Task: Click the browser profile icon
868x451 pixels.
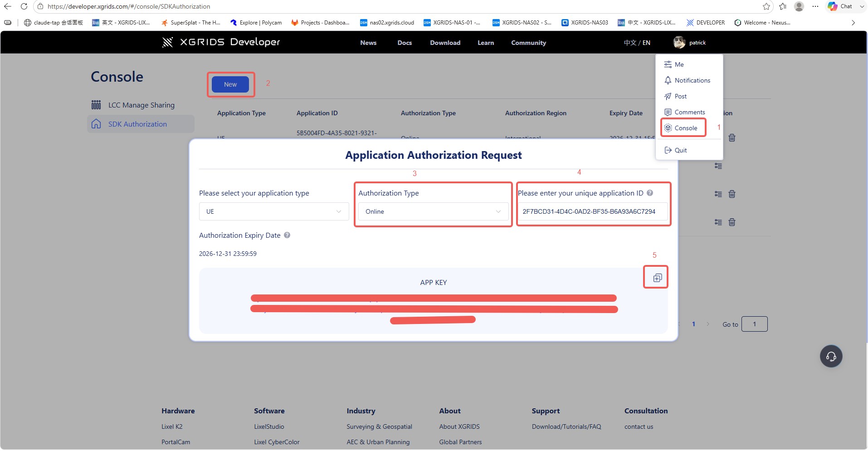Action: (x=799, y=6)
